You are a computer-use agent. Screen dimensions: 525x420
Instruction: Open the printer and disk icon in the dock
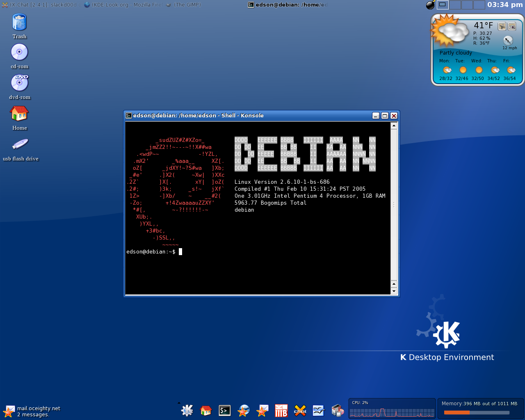click(x=338, y=410)
